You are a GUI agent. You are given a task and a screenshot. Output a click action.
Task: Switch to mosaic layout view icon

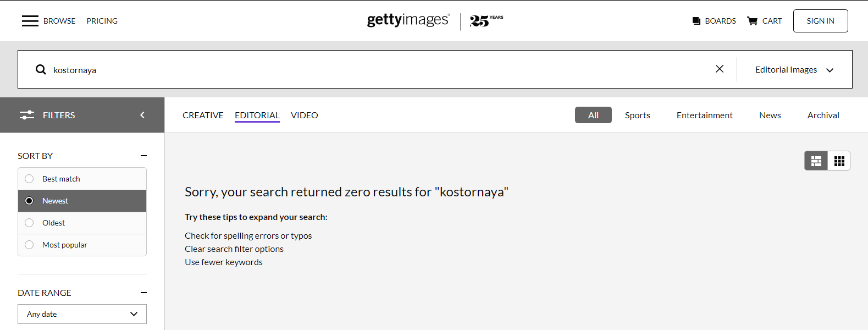pyautogui.click(x=816, y=161)
